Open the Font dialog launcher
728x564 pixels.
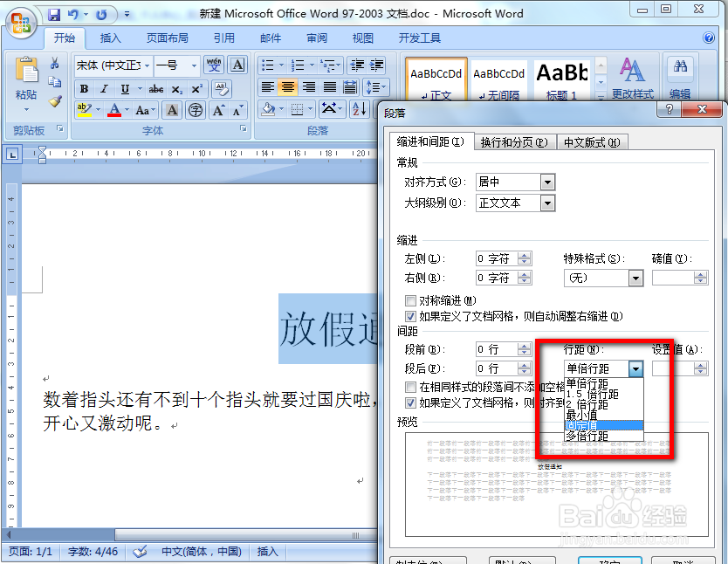pyautogui.click(x=244, y=128)
